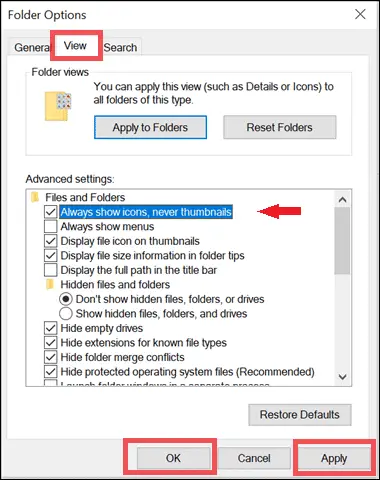Uncheck Always show icons, never thumbnails
The height and width of the screenshot is (480, 380).
pyautogui.click(x=50, y=212)
